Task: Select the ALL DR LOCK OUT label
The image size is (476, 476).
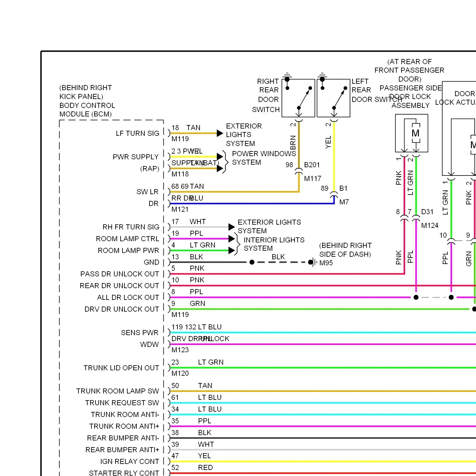Action: tap(128, 297)
